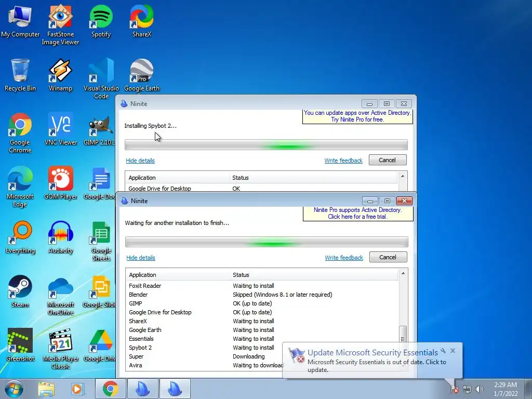The image size is (532, 399).
Task: Select the Google Slides desktop shortcut
Action: pos(99,291)
